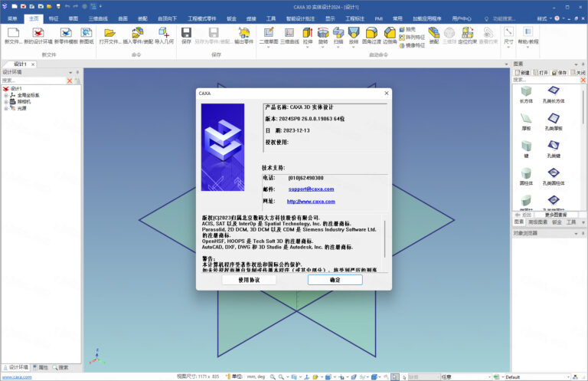Open file with 打开文件 folder icon

click(110, 33)
